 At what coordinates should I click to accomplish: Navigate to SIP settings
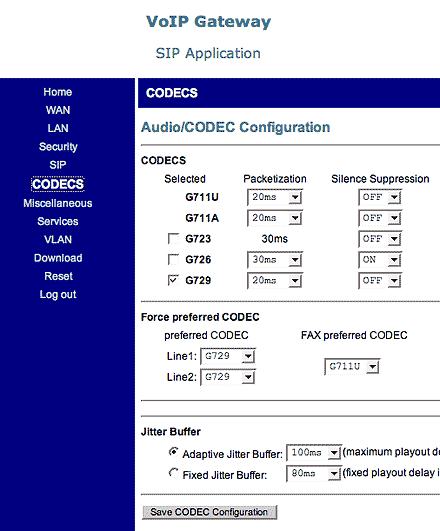[58, 165]
